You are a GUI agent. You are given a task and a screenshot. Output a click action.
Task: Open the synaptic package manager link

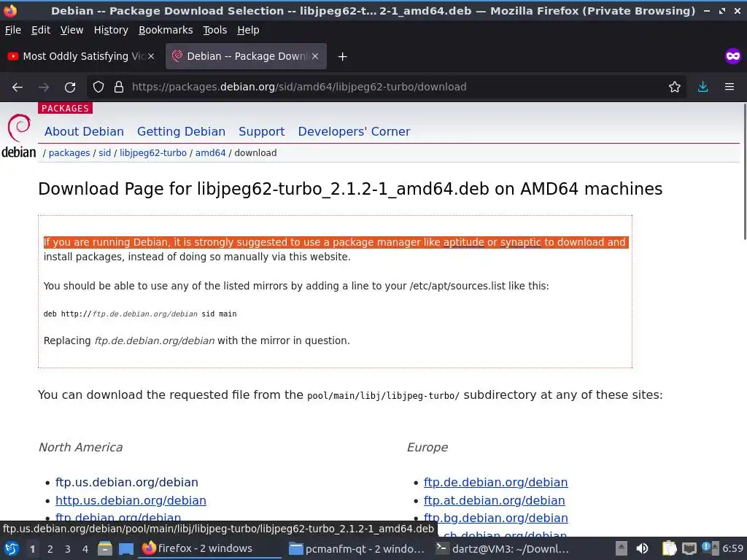(520, 242)
